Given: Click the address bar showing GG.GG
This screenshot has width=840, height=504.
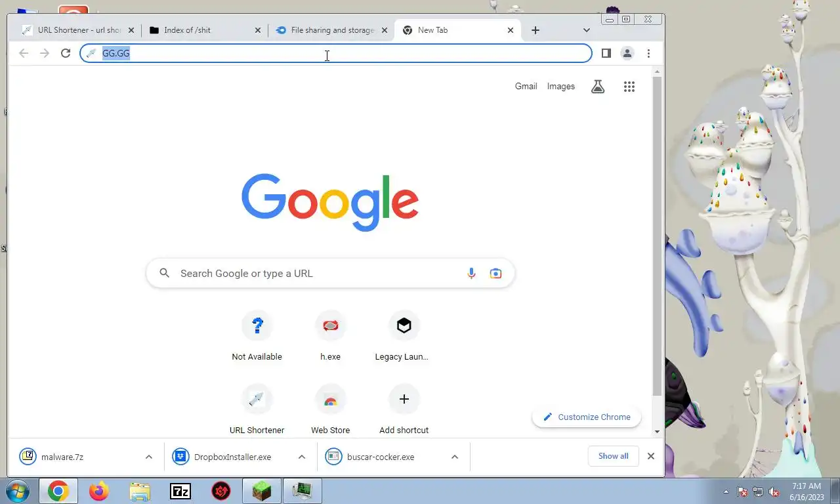Looking at the screenshot, I should [336, 53].
